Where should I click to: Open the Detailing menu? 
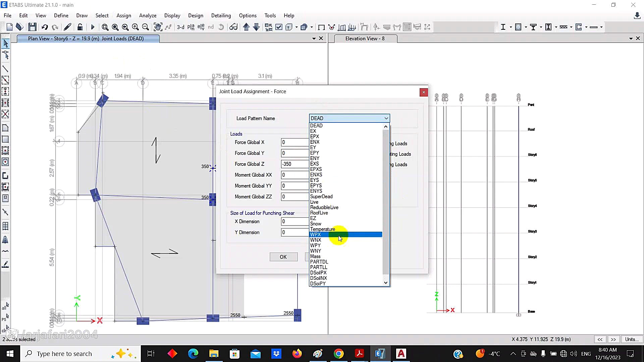click(221, 15)
